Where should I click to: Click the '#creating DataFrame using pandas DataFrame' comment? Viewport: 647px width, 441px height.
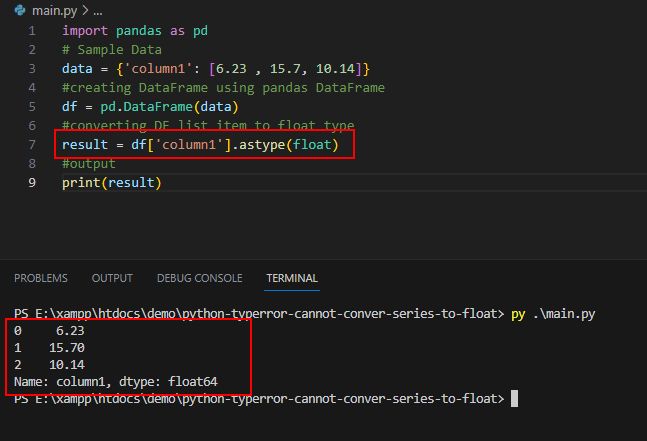coord(223,88)
